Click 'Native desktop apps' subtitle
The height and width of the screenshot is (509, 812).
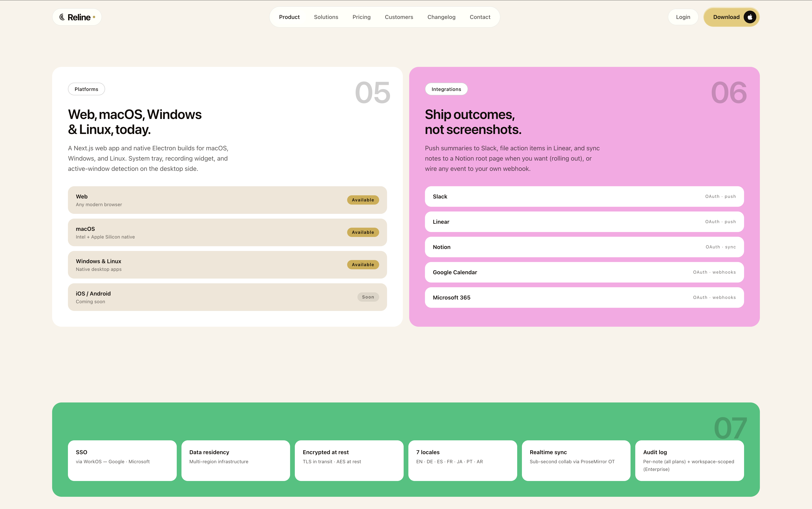pyautogui.click(x=99, y=269)
